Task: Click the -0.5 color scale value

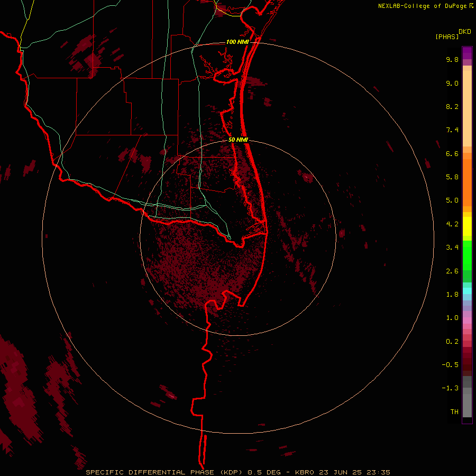Action: pos(450,365)
